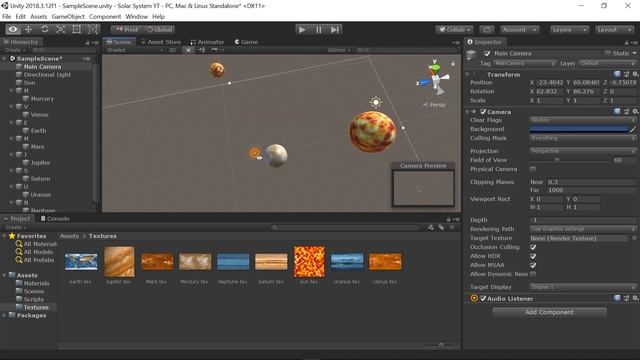Open the Layers dropdown in toolbar
Viewport: 640px width, 360px height.
(x=569, y=29)
